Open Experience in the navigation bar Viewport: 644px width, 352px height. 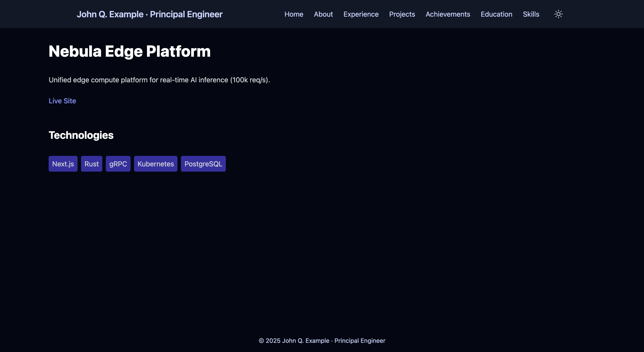pyautogui.click(x=361, y=14)
